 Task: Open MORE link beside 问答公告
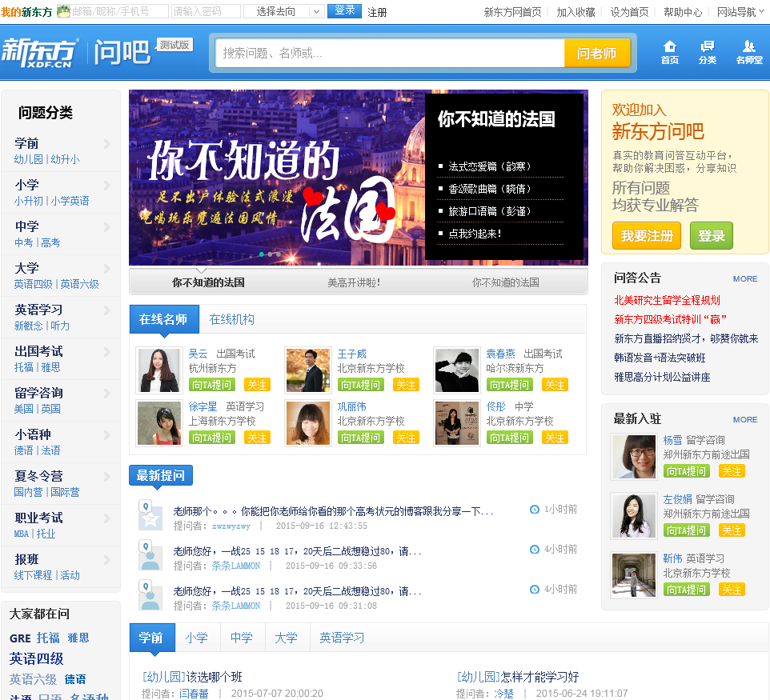coord(745,279)
